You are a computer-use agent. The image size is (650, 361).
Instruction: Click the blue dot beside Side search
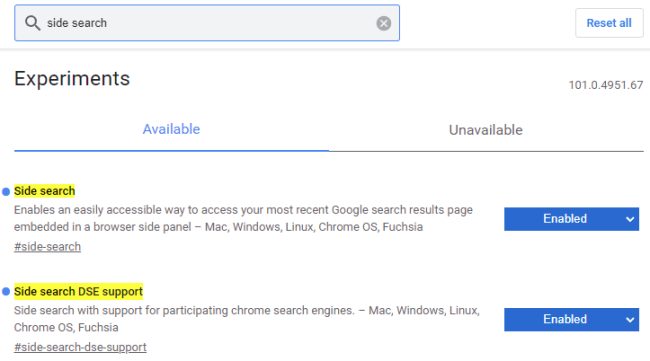coord(6,191)
